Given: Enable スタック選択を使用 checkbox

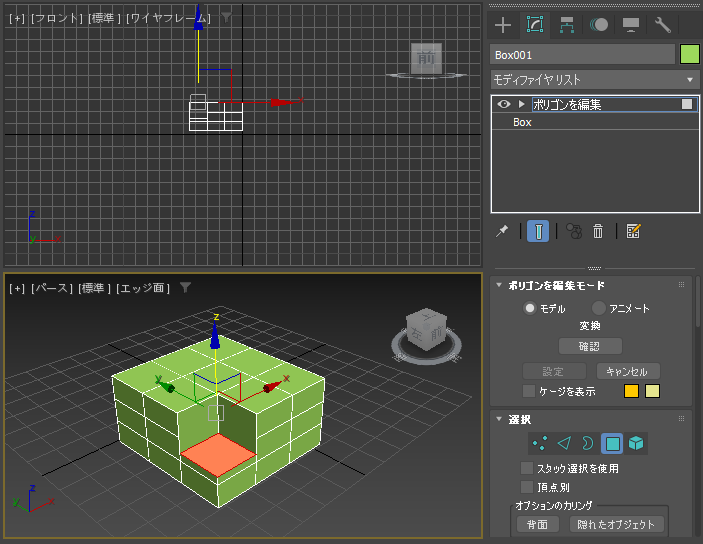Looking at the screenshot, I should coord(527,468).
